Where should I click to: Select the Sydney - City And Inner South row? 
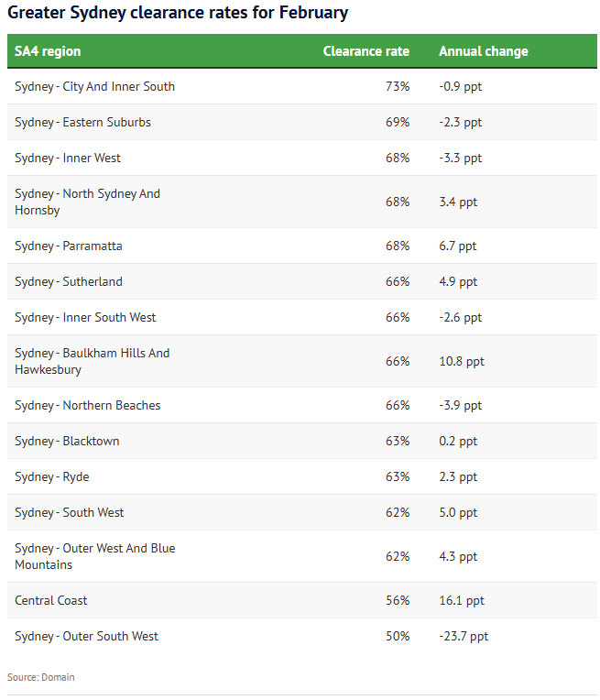click(301, 87)
